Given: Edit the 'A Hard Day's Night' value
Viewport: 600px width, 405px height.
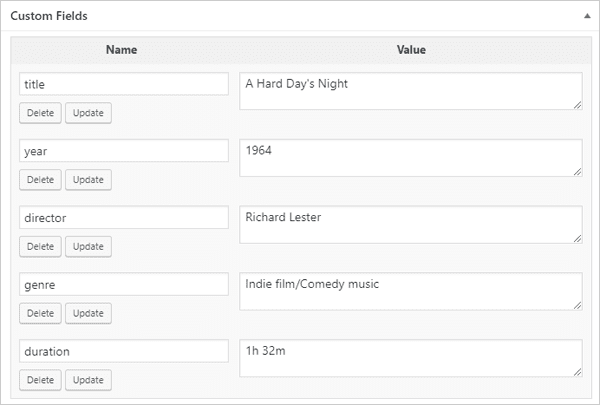Looking at the screenshot, I should (x=410, y=91).
